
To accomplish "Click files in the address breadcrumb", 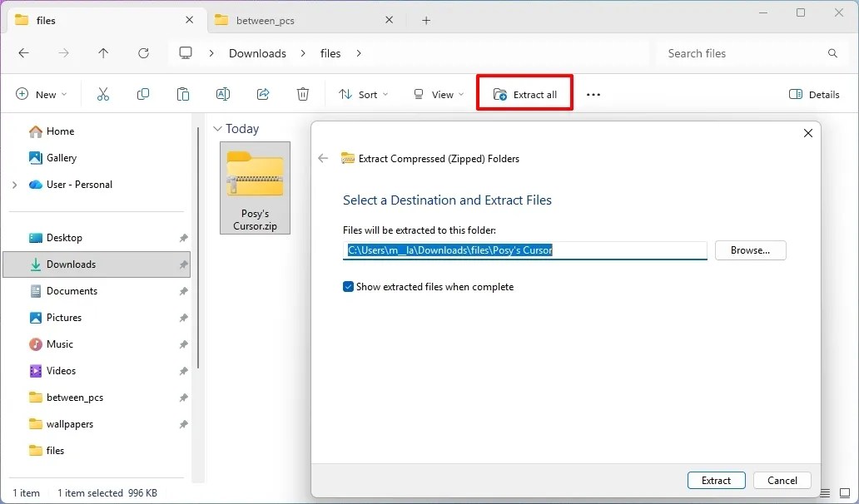I will 330,53.
